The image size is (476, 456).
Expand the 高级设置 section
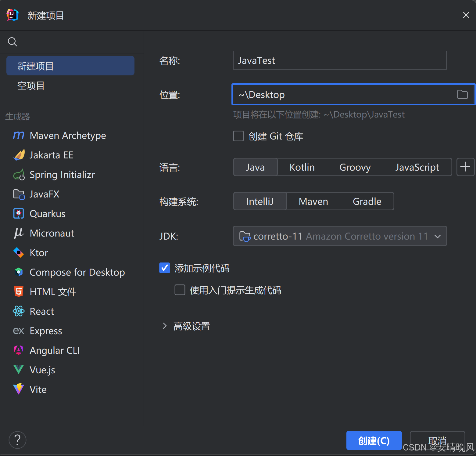click(x=165, y=326)
